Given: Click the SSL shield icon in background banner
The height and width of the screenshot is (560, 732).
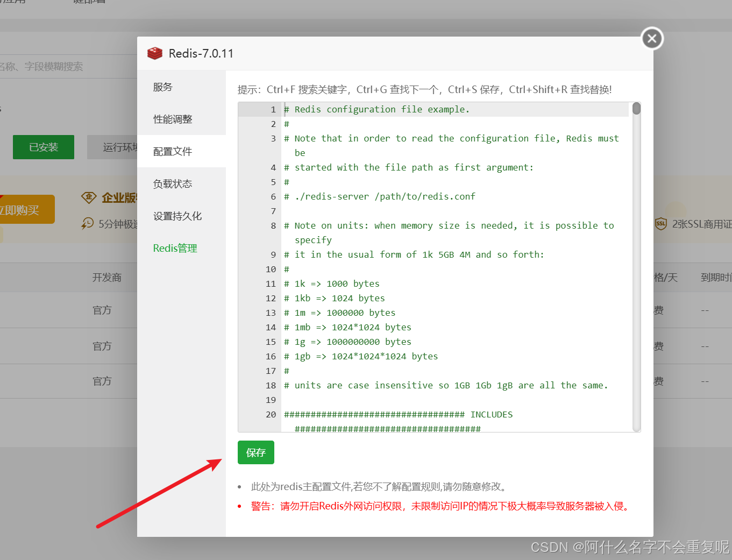Looking at the screenshot, I should pos(661,224).
